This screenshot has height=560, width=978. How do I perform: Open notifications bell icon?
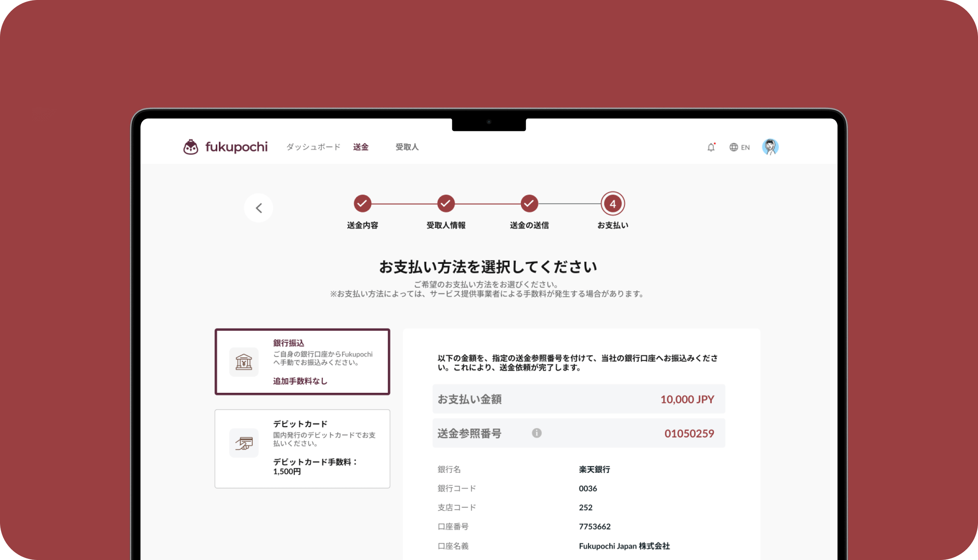point(711,147)
